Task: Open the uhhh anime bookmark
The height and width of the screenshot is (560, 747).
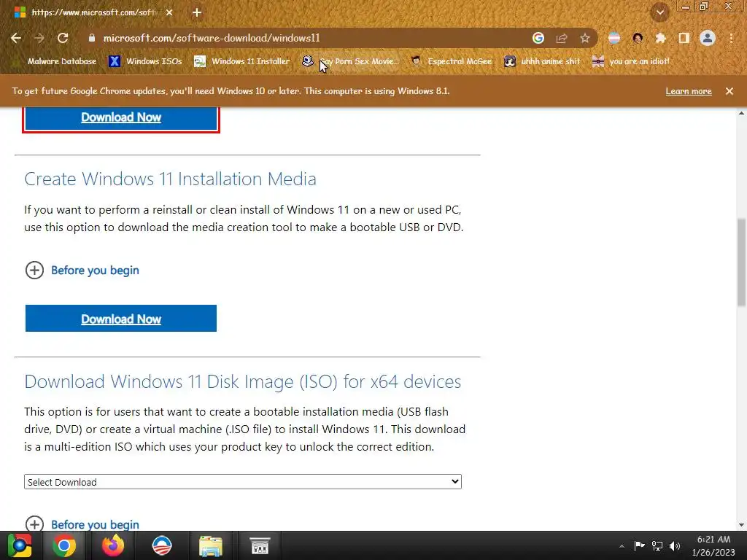Action: tap(542, 61)
